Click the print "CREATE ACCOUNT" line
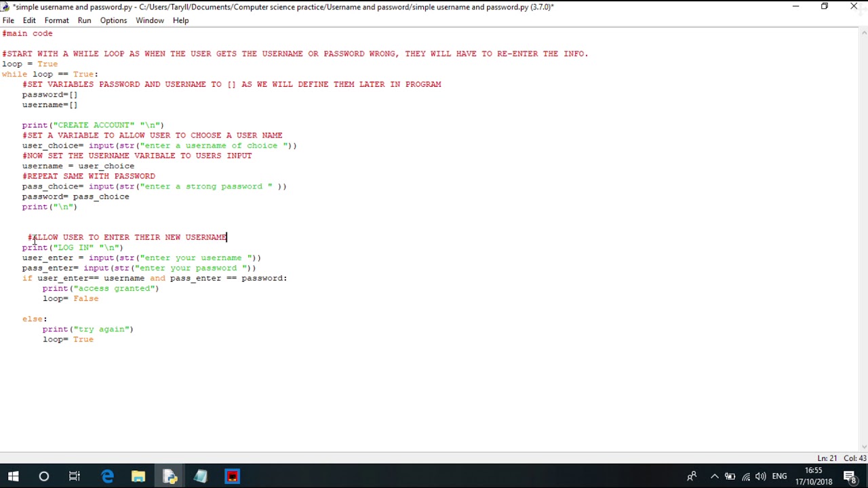868x488 pixels. pyautogui.click(x=93, y=125)
